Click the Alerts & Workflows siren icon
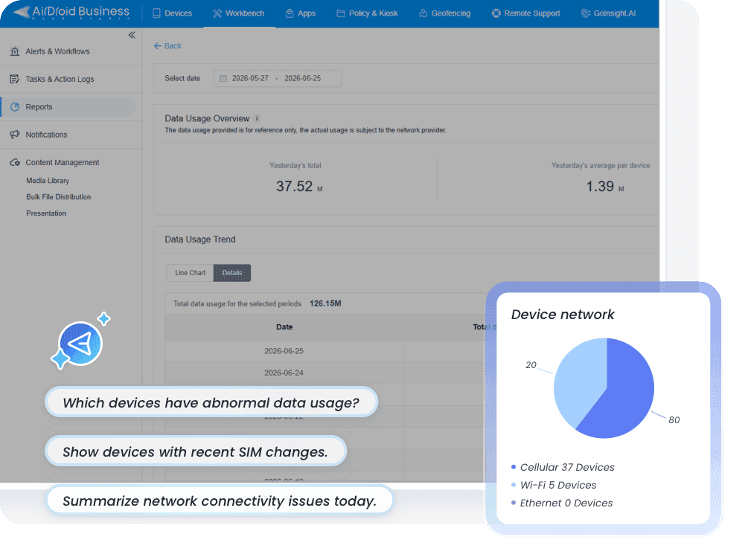Screen dimensions: 748x560 (15, 51)
